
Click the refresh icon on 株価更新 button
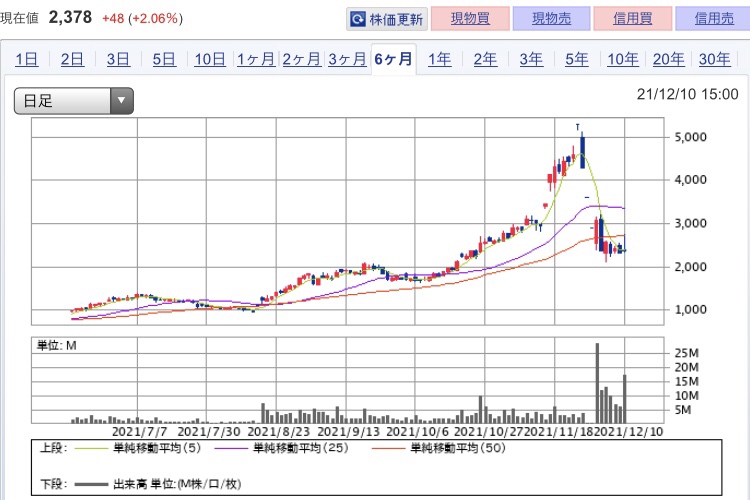[x=357, y=19]
